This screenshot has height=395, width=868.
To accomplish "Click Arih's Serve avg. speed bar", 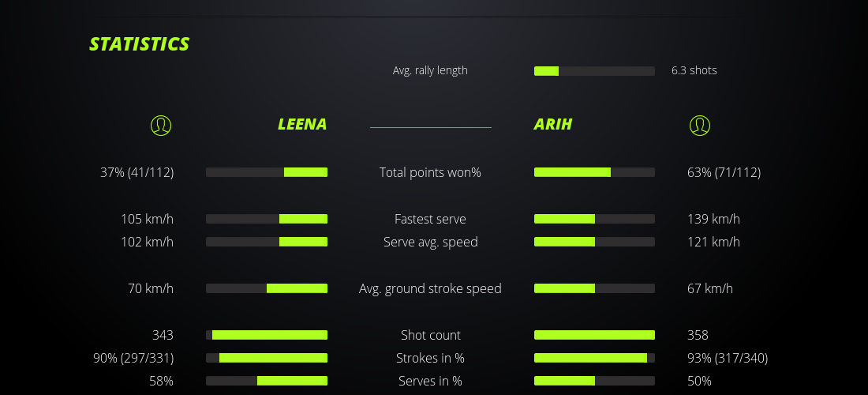I will pos(594,242).
